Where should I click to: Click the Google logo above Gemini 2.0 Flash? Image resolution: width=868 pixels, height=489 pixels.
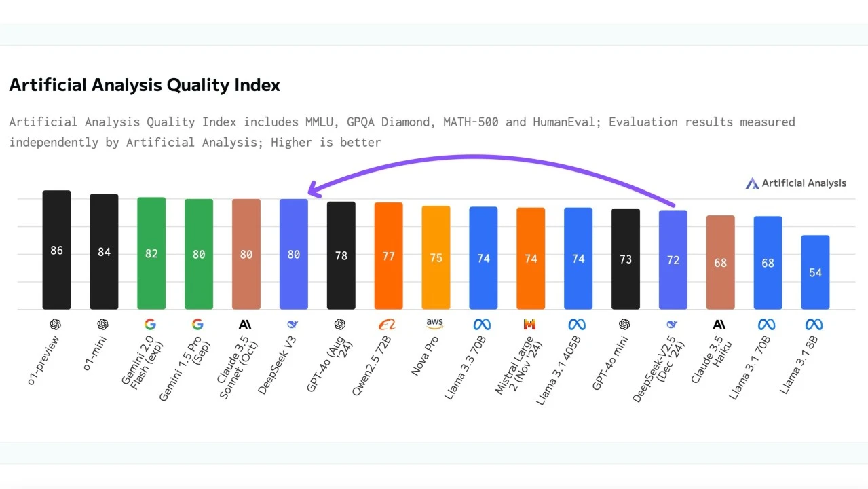click(x=151, y=325)
